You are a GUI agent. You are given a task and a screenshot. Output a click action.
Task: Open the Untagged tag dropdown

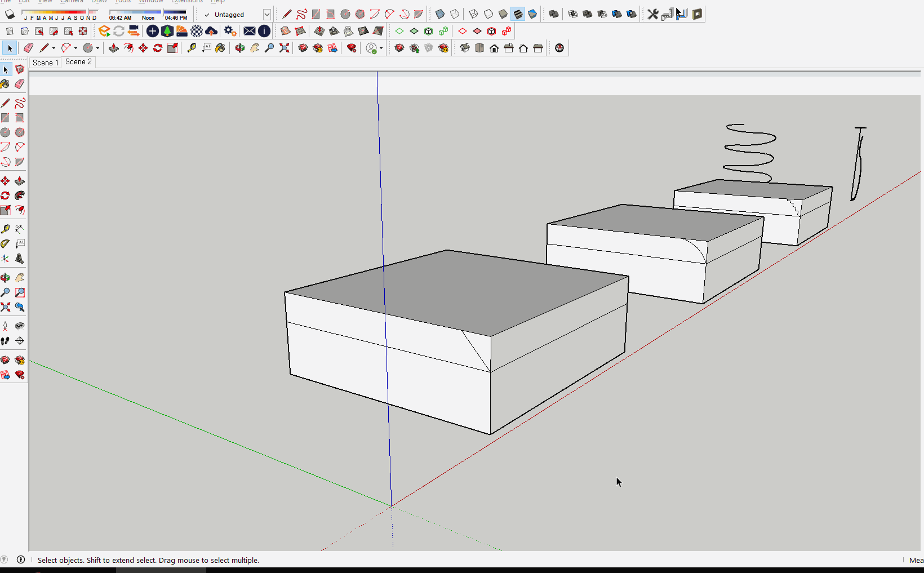tap(267, 15)
